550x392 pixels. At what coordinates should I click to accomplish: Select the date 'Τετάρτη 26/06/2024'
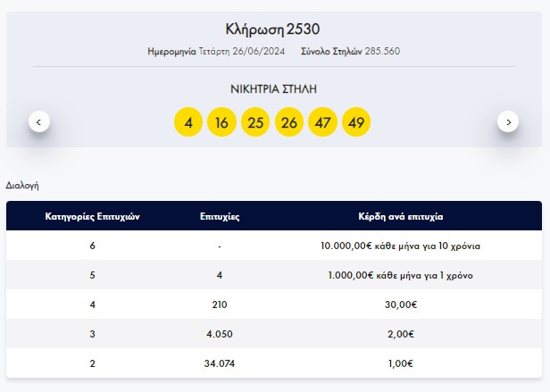[242, 51]
